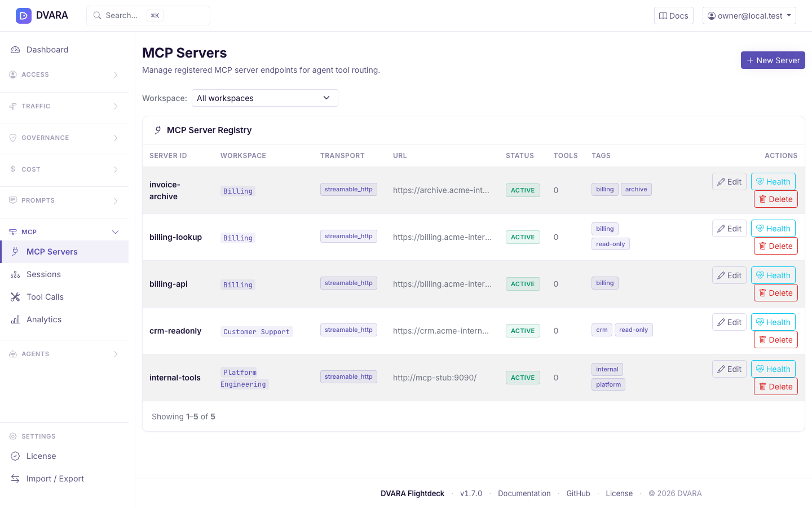Click the Docs book icon
The image size is (812, 508).
663,16
